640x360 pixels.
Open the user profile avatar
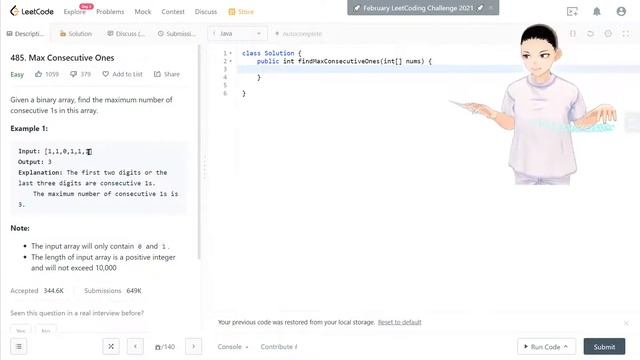pyautogui.click(x=621, y=11)
